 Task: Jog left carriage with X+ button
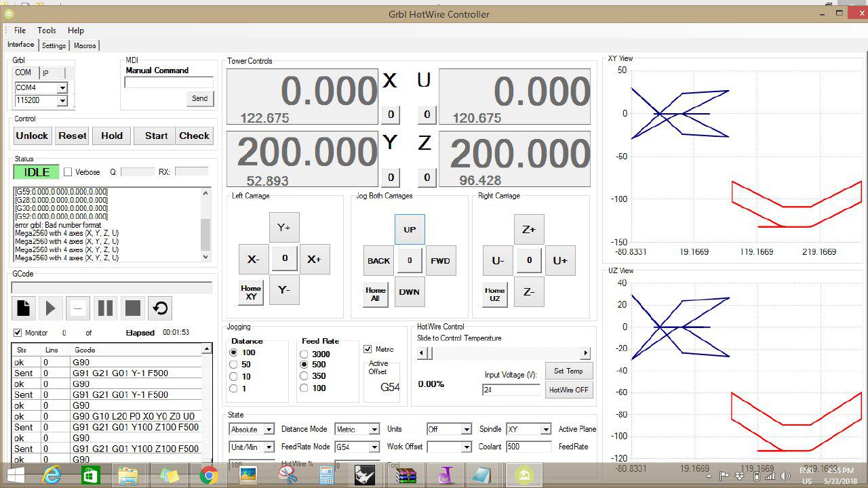[315, 259]
